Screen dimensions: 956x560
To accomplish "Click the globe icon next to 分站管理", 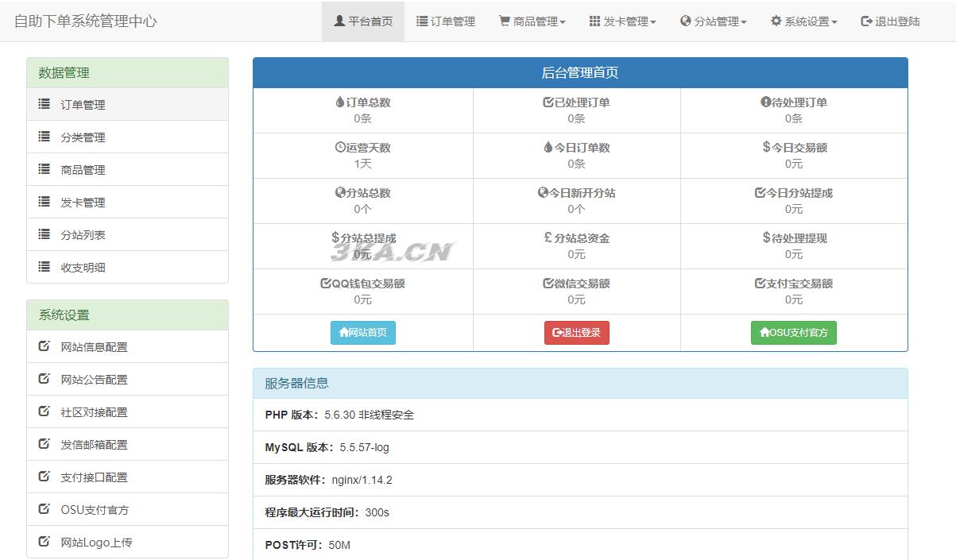I will [x=685, y=21].
